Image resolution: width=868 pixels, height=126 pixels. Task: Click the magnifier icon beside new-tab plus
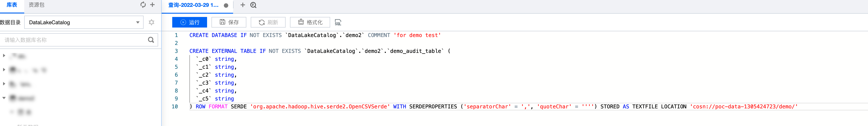(253, 5)
